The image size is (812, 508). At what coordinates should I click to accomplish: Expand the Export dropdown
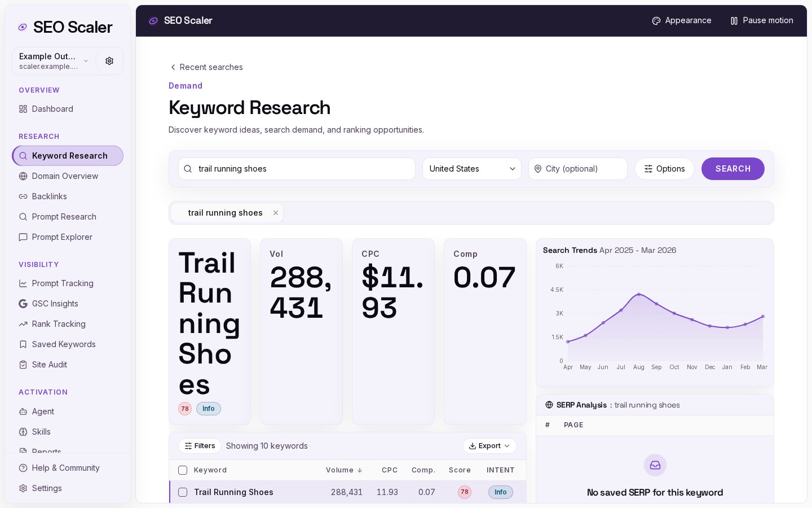[x=489, y=446]
